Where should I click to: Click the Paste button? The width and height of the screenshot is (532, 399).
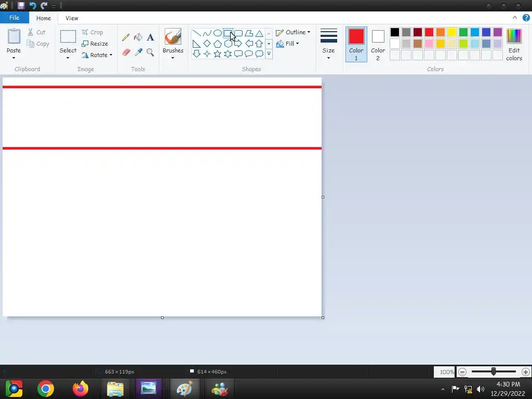click(x=14, y=41)
